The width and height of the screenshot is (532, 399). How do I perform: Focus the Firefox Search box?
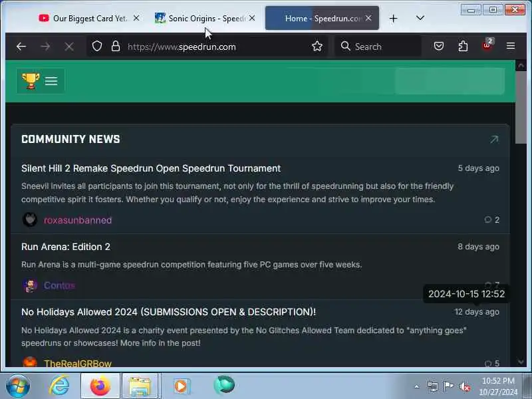tap(378, 47)
